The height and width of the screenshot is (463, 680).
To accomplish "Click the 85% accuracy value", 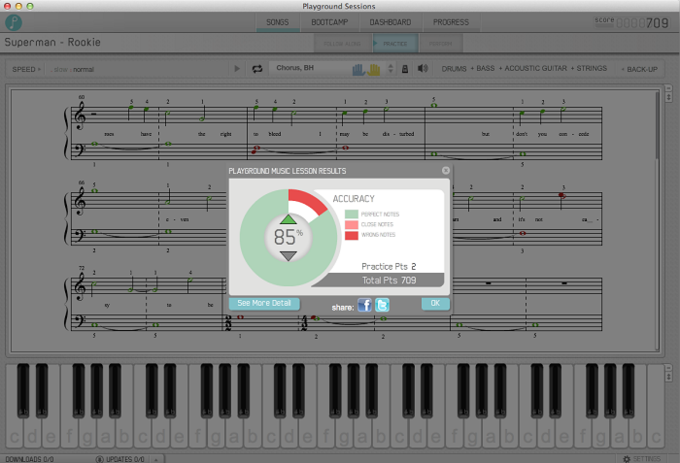I will tap(288, 237).
